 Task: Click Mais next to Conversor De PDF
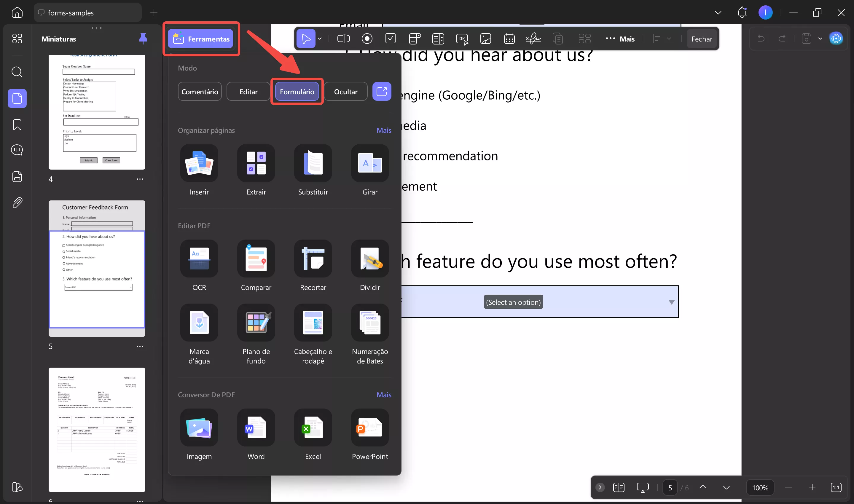383,395
